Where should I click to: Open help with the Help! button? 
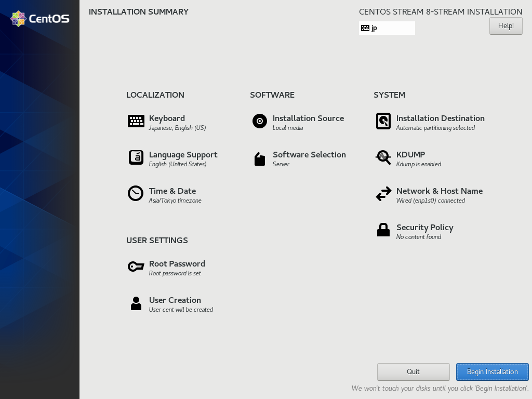pyautogui.click(x=506, y=26)
